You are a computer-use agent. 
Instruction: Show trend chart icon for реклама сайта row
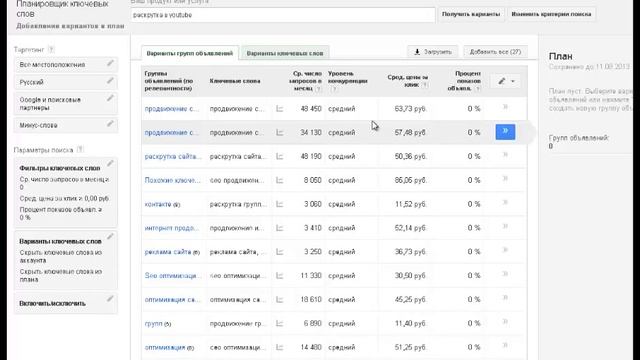click(280, 252)
